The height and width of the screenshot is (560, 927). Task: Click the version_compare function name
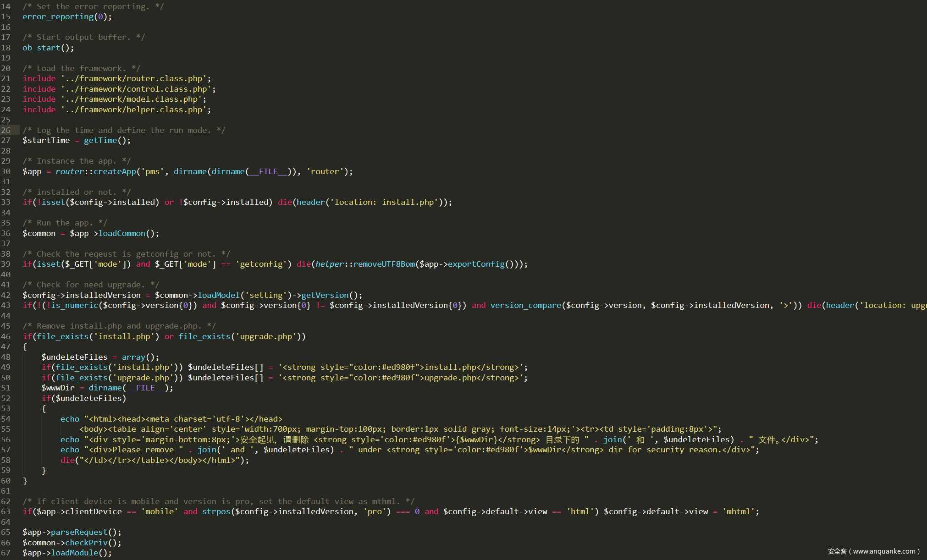(x=525, y=306)
